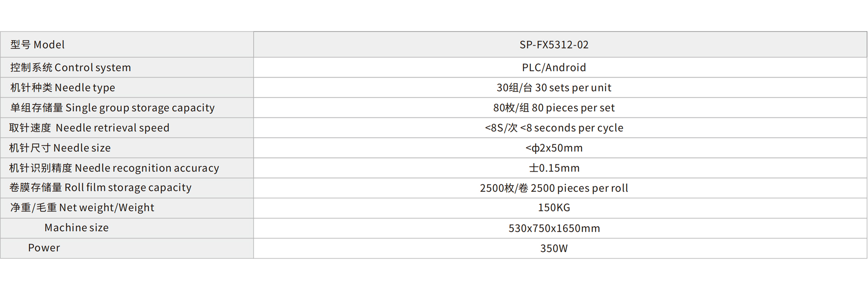
Task: Click the Roll film storage capacity label
Action: [100, 187]
